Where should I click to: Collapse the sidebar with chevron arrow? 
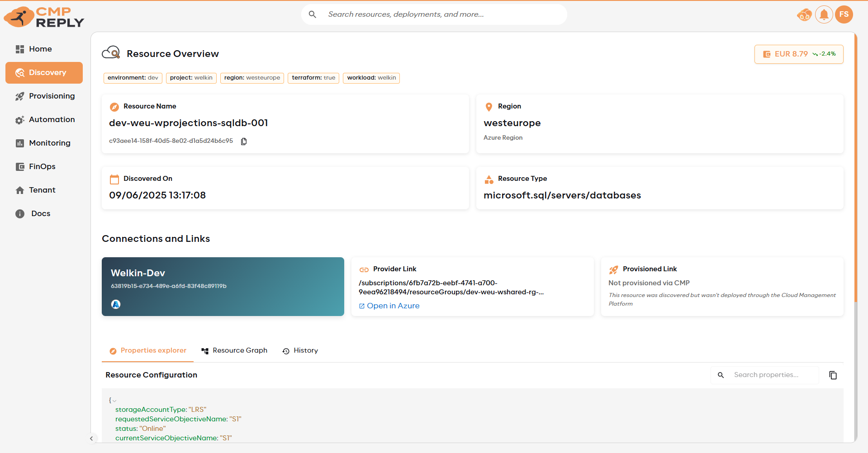91,439
